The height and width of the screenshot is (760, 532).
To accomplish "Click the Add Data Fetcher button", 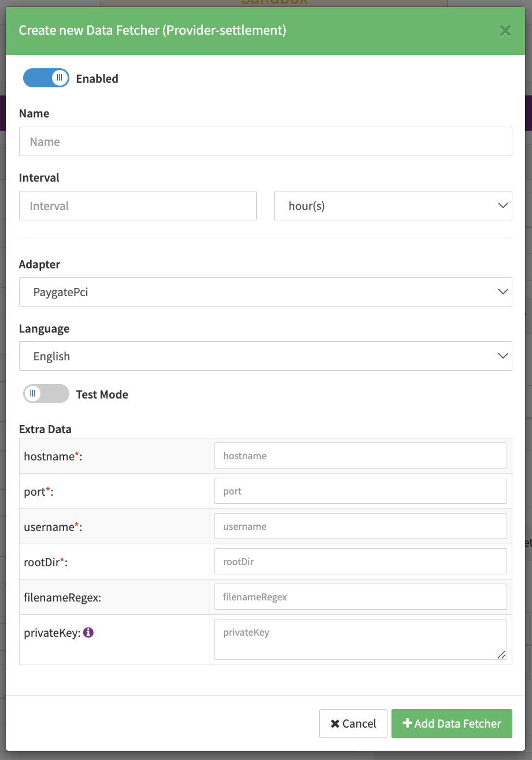I will click(x=452, y=724).
